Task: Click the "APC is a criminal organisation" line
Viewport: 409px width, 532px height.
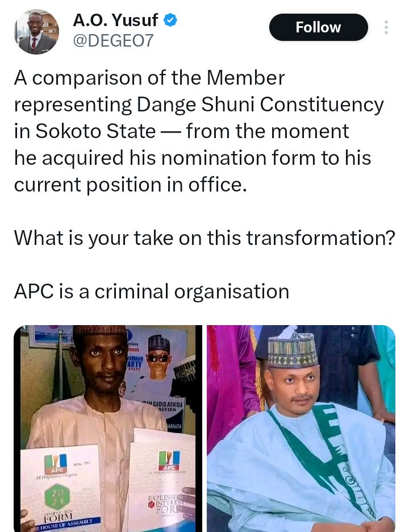Action: pos(152,291)
